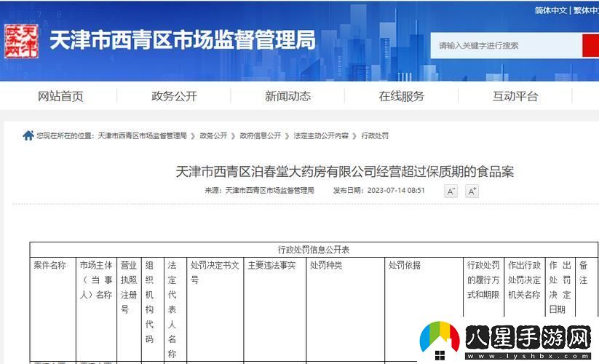Switch language to 简体中文

(x=551, y=10)
